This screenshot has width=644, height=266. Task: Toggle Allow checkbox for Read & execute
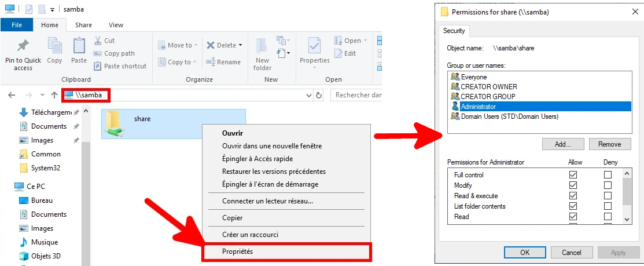tap(573, 196)
